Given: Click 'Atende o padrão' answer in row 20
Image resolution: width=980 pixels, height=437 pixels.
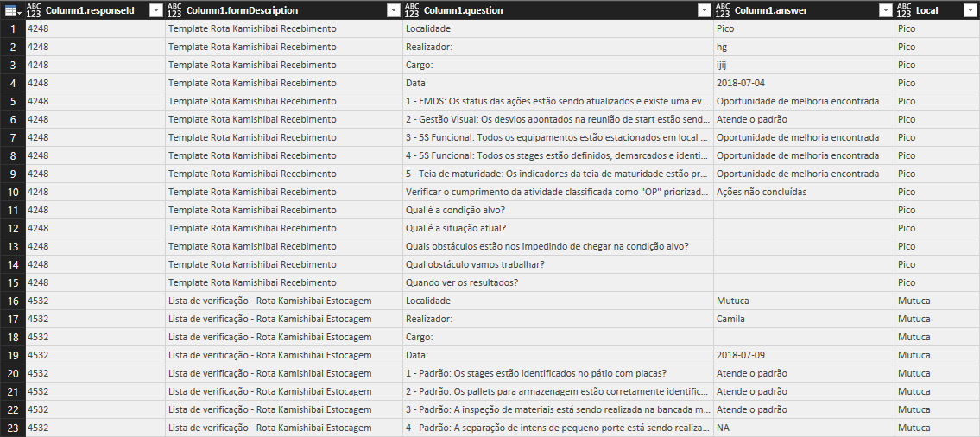Looking at the screenshot, I should point(804,373).
